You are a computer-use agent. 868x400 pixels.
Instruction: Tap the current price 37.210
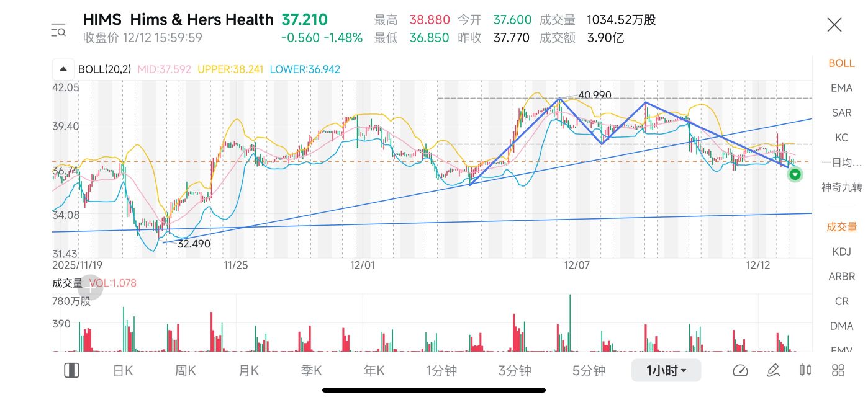pyautogui.click(x=305, y=20)
